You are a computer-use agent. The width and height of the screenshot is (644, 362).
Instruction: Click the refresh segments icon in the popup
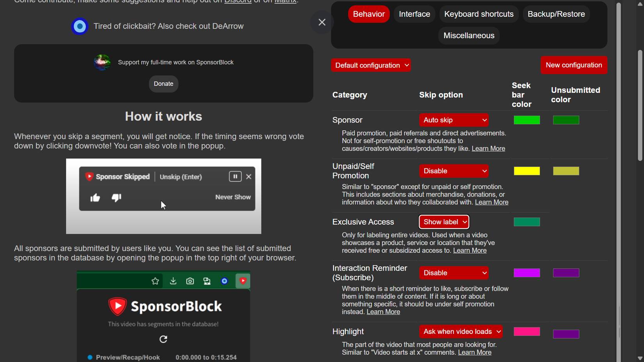click(163, 339)
